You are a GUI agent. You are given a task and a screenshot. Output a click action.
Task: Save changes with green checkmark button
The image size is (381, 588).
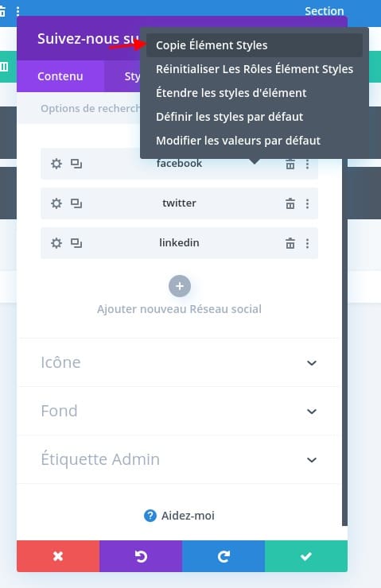pyautogui.click(x=306, y=556)
